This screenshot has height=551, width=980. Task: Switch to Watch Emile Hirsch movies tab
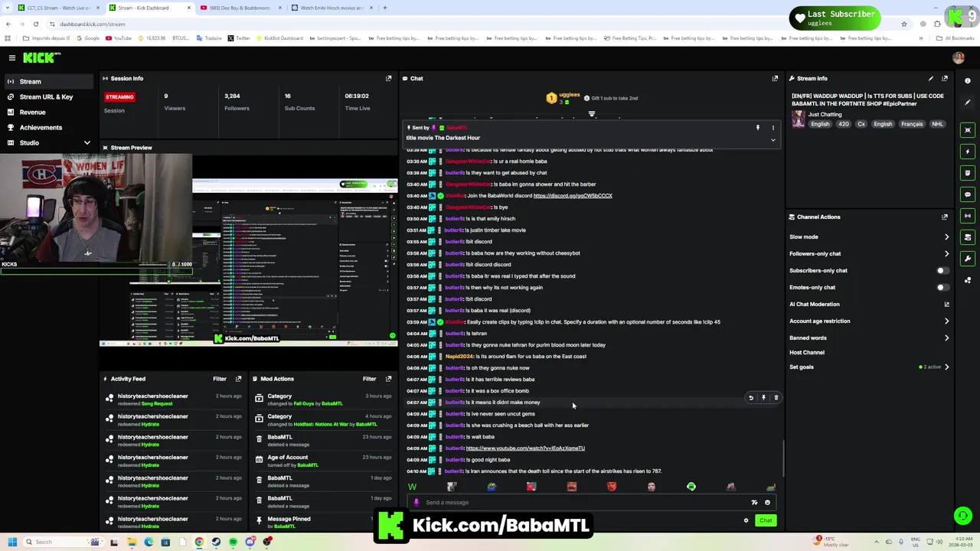[332, 8]
